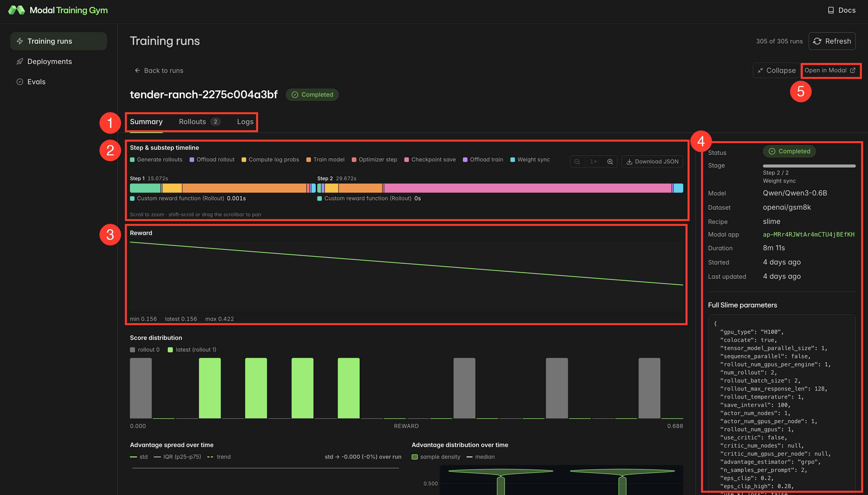Viewport: 868px width, 495px height.
Task: Click Duration value 8m 11s
Action: coord(774,248)
